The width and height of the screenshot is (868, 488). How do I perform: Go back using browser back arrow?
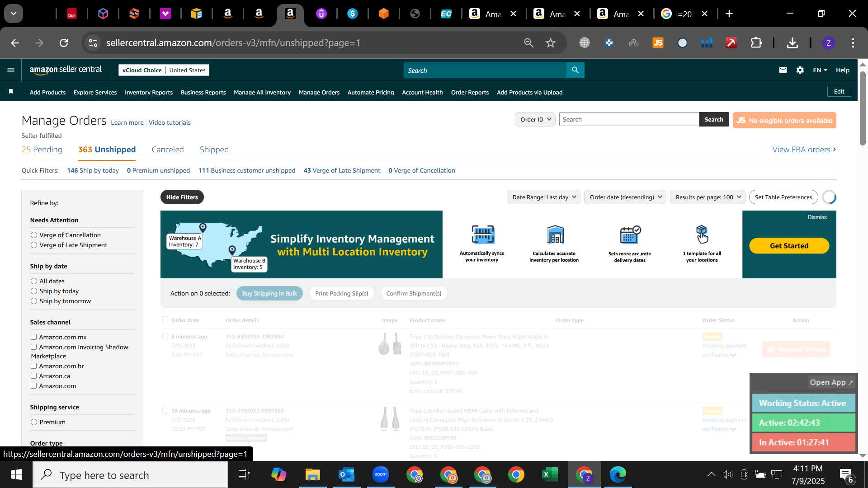coord(15,43)
